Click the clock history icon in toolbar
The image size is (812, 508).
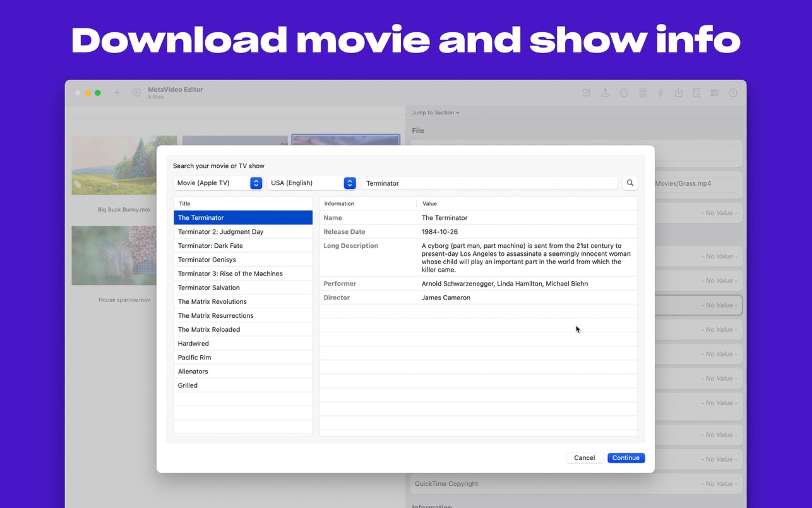[x=623, y=93]
